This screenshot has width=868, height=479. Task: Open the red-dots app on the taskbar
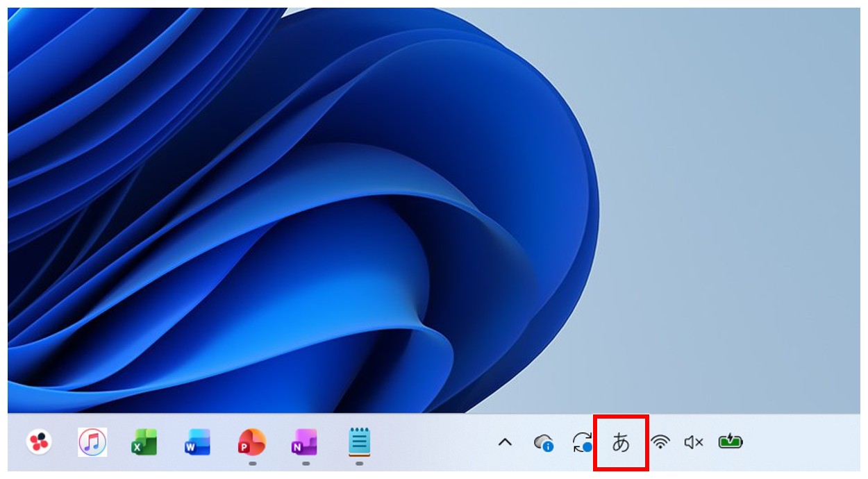(39, 442)
